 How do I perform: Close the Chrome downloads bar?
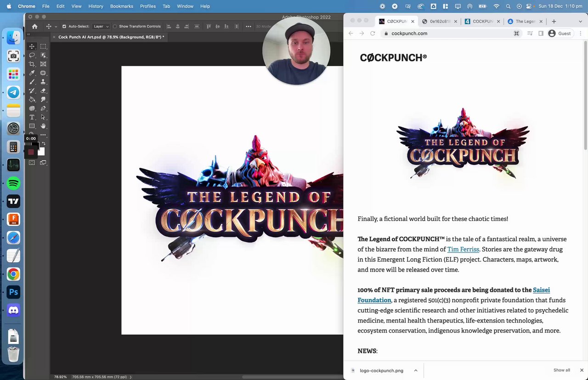(582, 370)
